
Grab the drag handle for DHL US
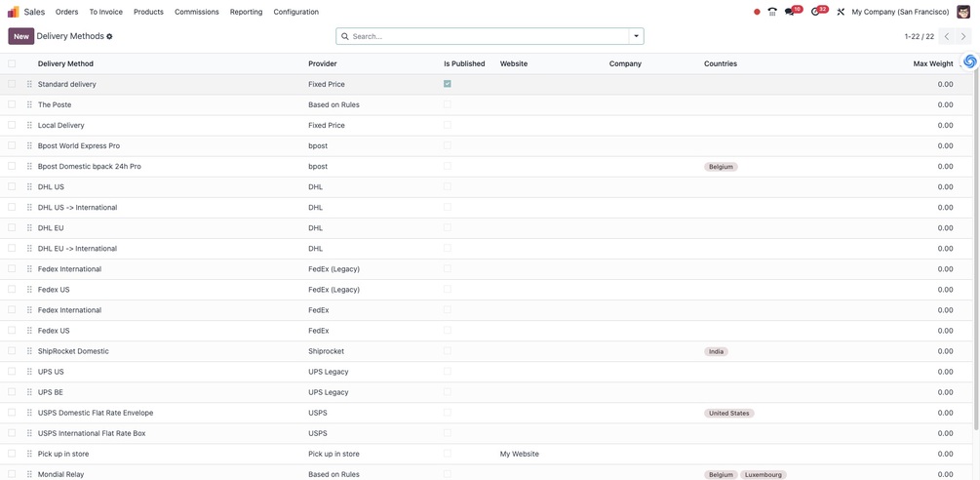coord(29,187)
